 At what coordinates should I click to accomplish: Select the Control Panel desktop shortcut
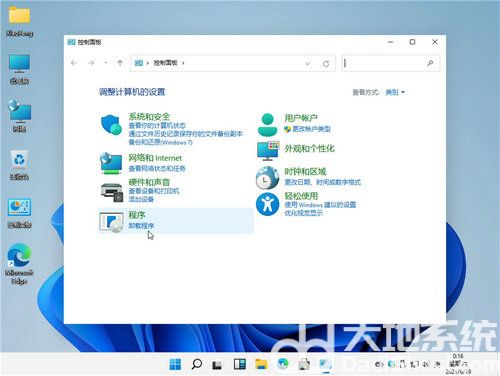(19, 213)
